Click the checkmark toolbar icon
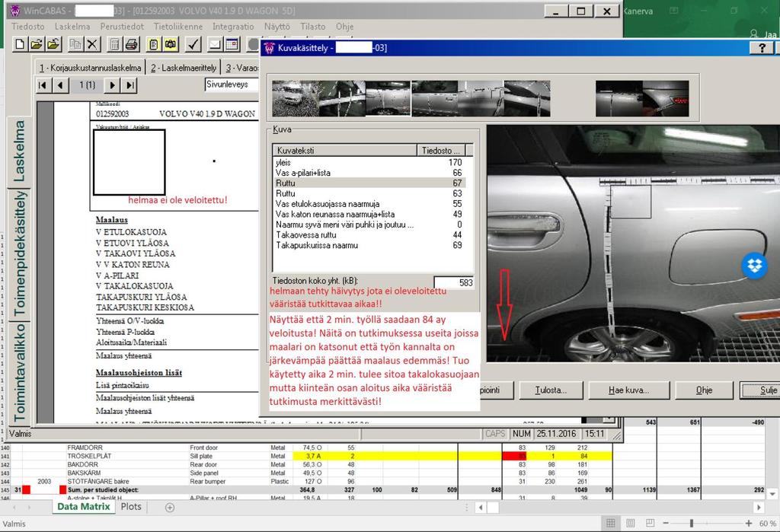780x532 pixels. 193,44
